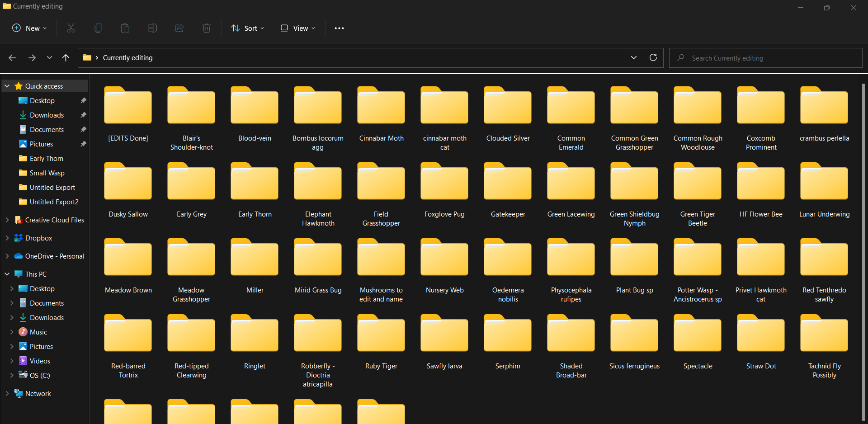Click the Share icon in toolbar
The width and height of the screenshot is (868, 424).
179,28
